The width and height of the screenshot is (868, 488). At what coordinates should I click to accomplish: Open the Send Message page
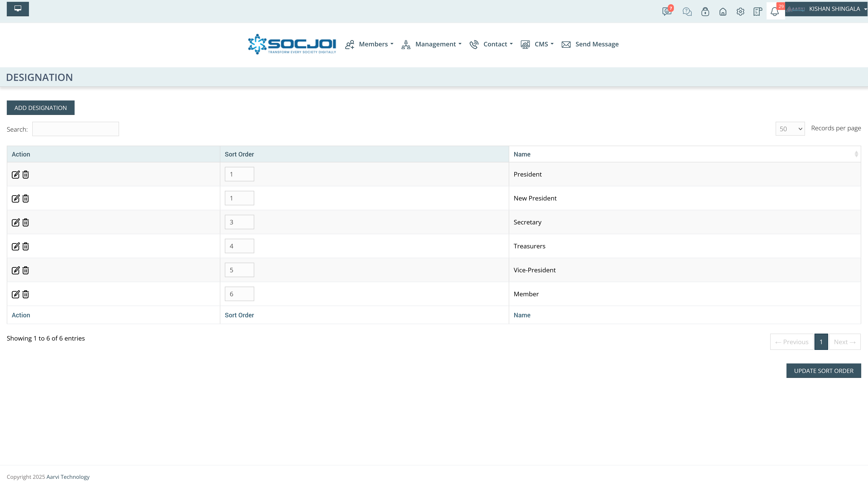click(x=590, y=44)
